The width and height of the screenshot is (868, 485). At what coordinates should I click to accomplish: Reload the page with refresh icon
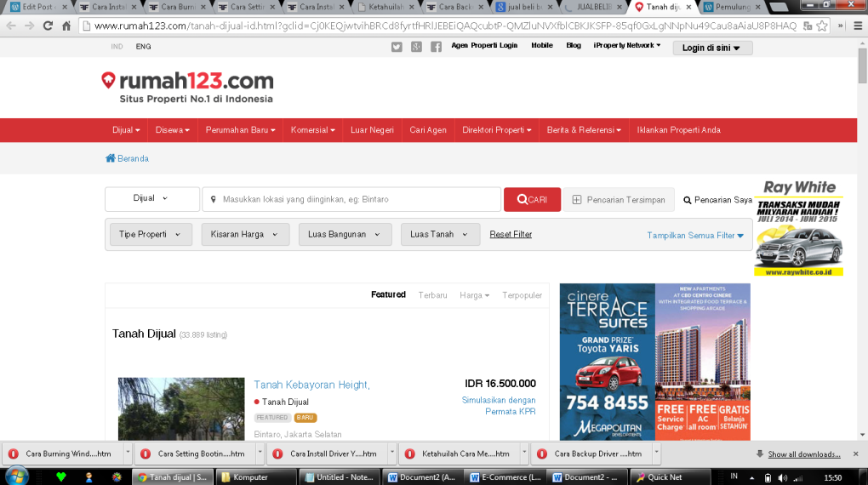coord(49,26)
